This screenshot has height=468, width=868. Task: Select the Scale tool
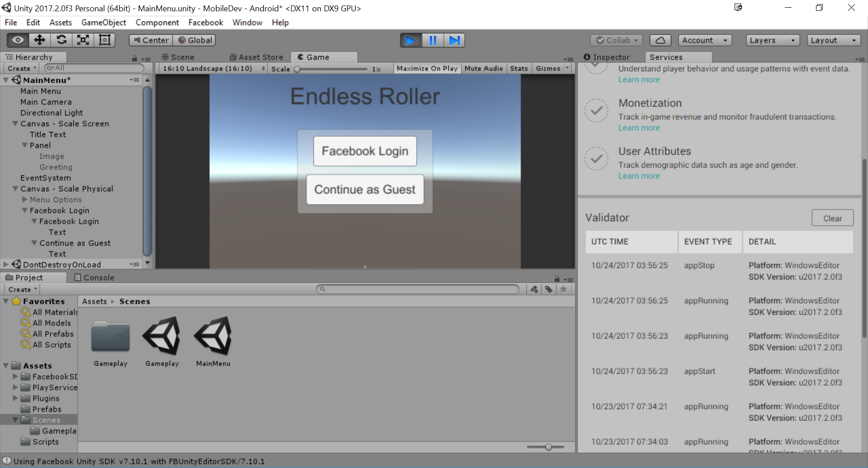pos(83,40)
